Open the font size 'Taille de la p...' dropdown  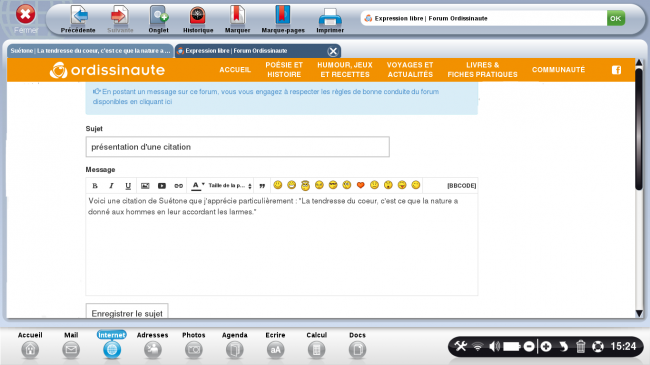coord(230,185)
